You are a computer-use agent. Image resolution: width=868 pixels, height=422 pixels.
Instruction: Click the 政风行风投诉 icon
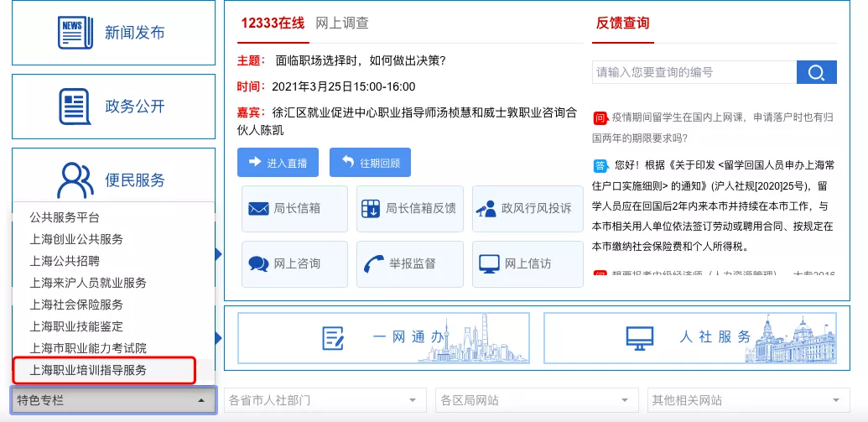click(486, 209)
